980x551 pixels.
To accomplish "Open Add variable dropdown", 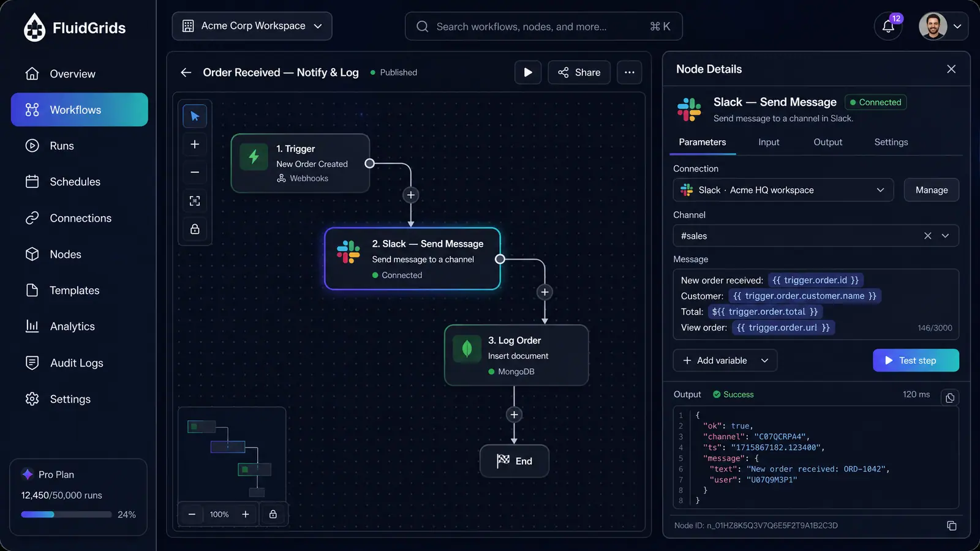I will tap(725, 361).
